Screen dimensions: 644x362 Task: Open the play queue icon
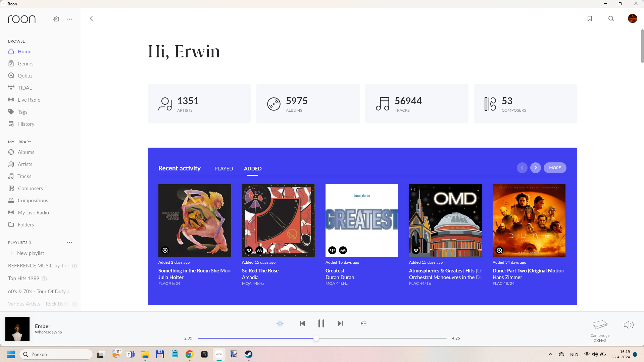[x=363, y=323]
